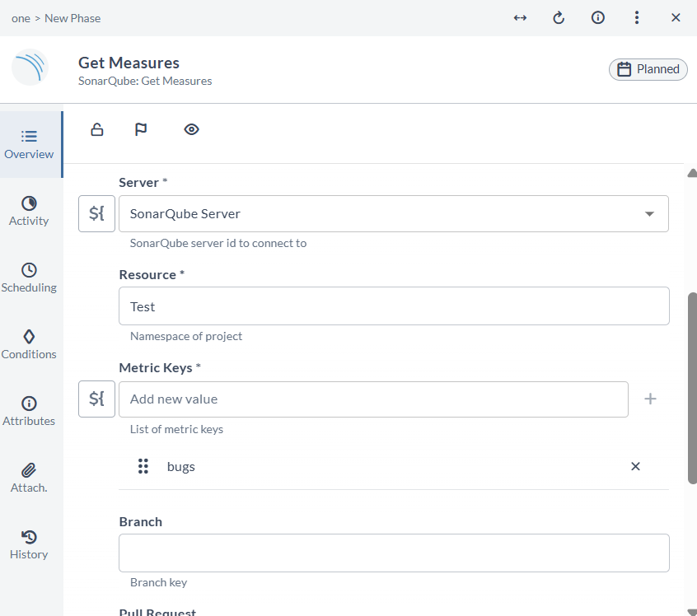
Task: Open the Planned status selector
Action: click(648, 69)
